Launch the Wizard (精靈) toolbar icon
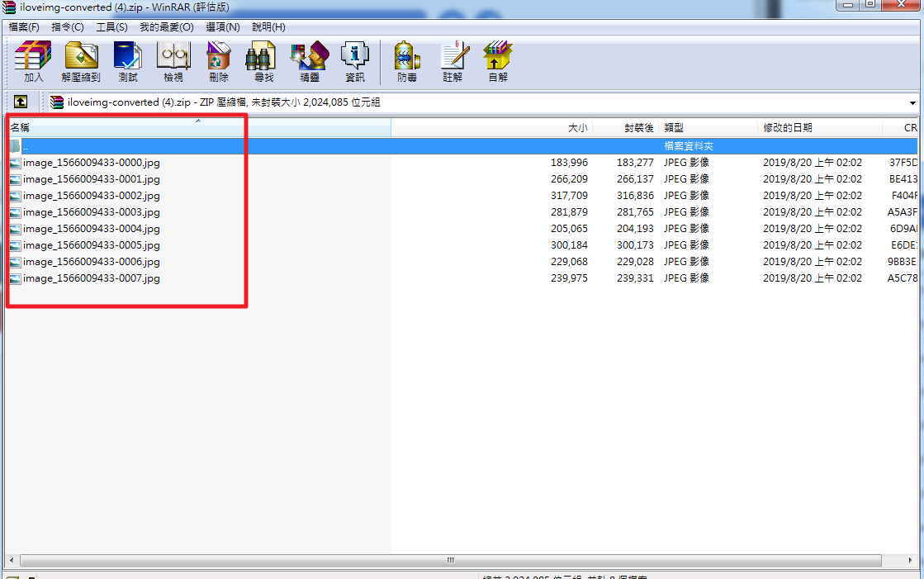The image size is (924, 579). pyautogui.click(x=310, y=61)
